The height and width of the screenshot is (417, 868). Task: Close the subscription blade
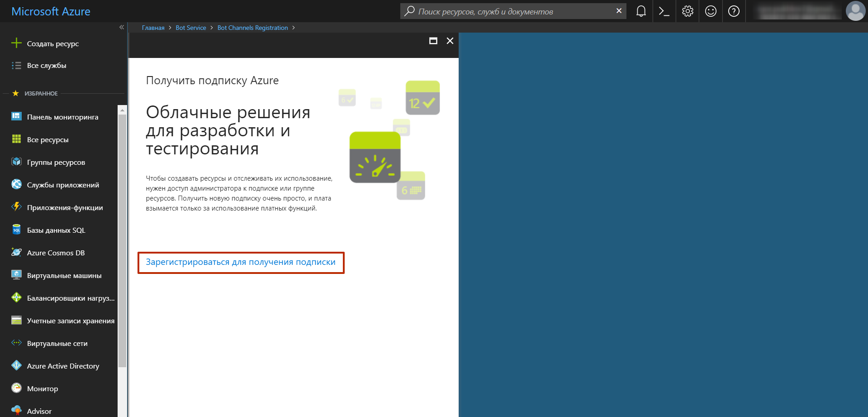click(450, 41)
